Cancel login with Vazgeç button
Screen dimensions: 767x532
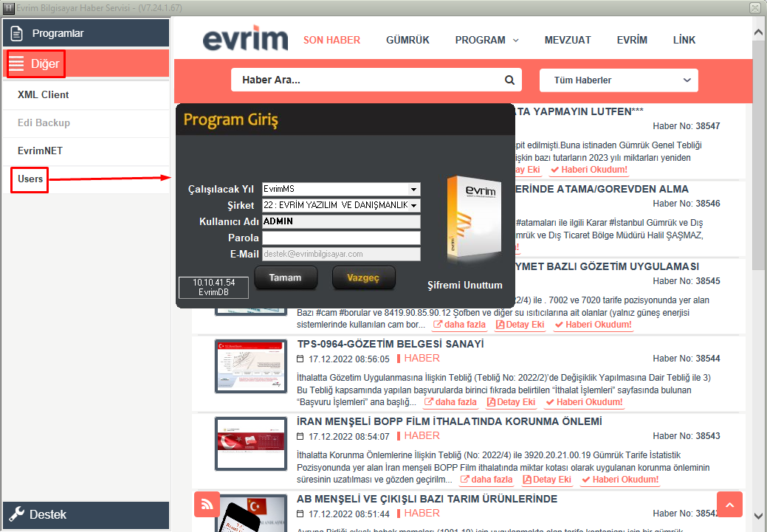click(x=363, y=277)
